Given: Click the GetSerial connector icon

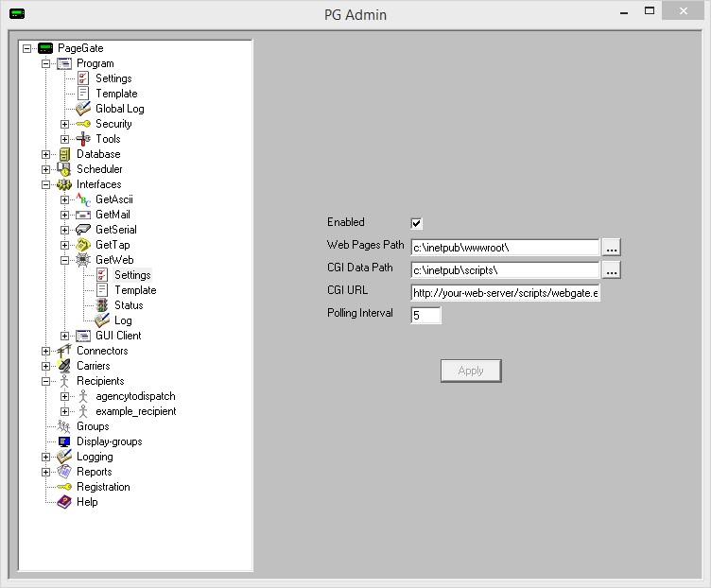Looking at the screenshot, I should click(83, 230).
